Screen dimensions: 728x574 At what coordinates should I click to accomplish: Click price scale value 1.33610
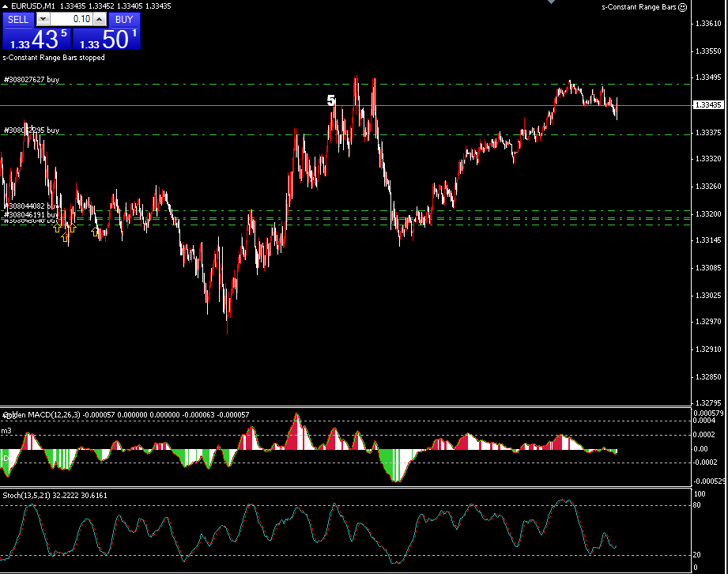click(708, 24)
